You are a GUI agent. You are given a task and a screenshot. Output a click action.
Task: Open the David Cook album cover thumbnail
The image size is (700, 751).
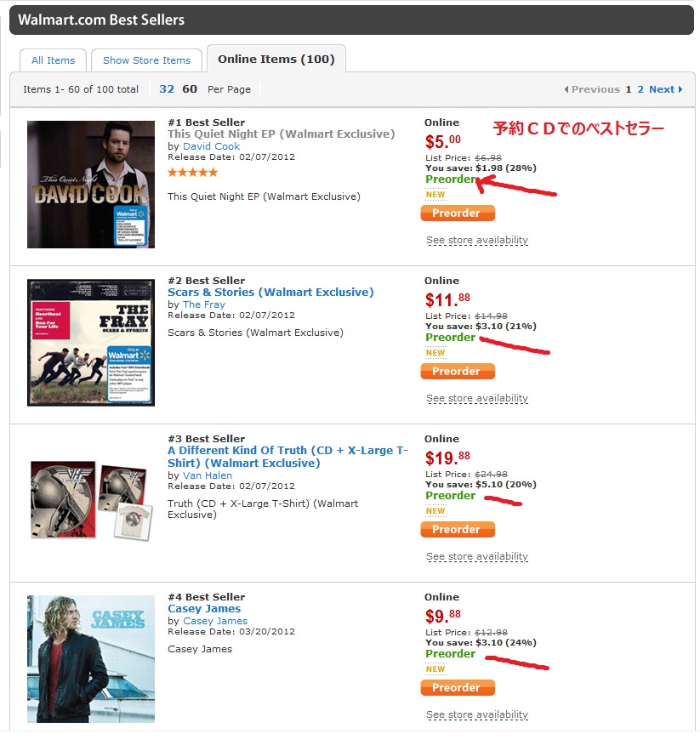(91, 185)
